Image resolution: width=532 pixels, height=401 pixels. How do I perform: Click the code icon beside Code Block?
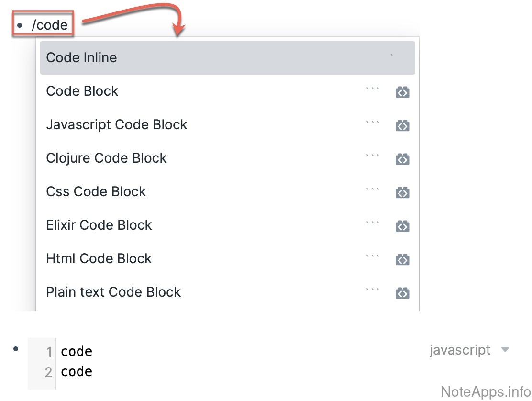(402, 92)
